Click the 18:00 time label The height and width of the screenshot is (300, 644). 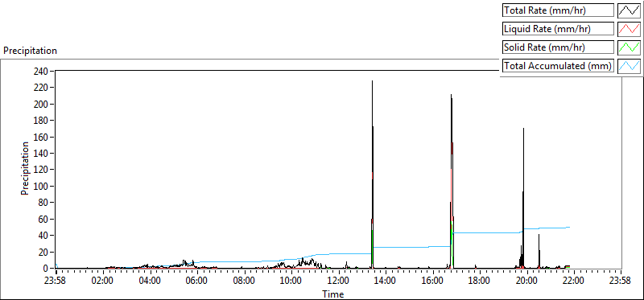480,282
